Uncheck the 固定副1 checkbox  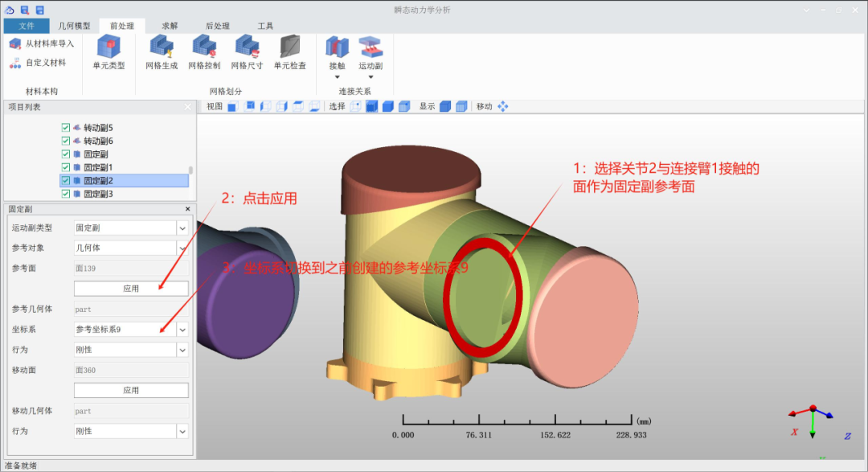tap(66, 167)
